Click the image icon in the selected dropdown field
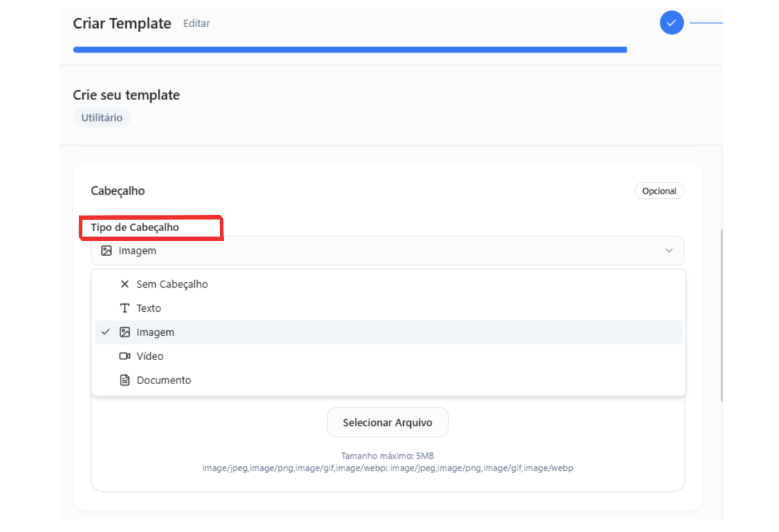This screenshot has height=532, width=779. pos(106,251)
